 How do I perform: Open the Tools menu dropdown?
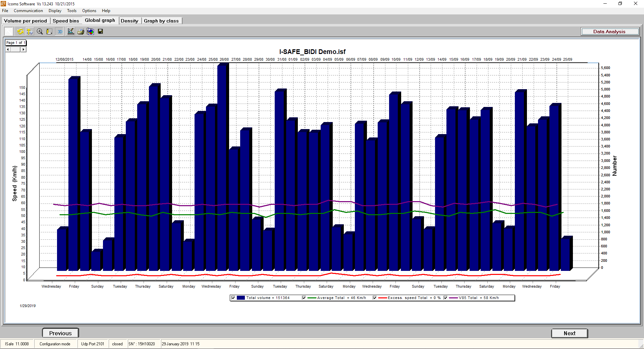coord(71,10)
